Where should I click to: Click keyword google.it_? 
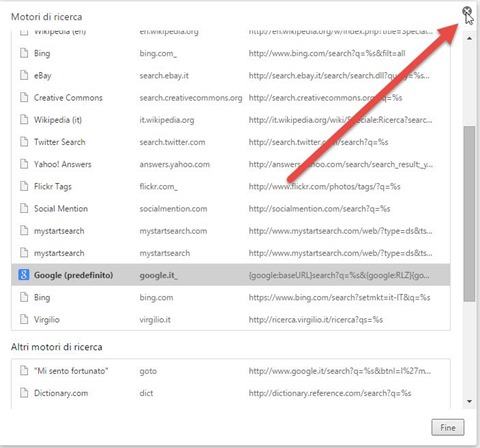coord(158,276)
